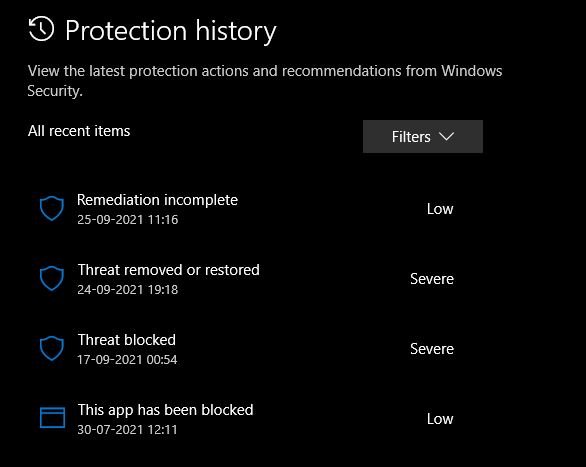Screen dimensions: 586x467
Task: Select the 25-09-2021 11:16 timestamp
Action: click(x=127, y=220)
